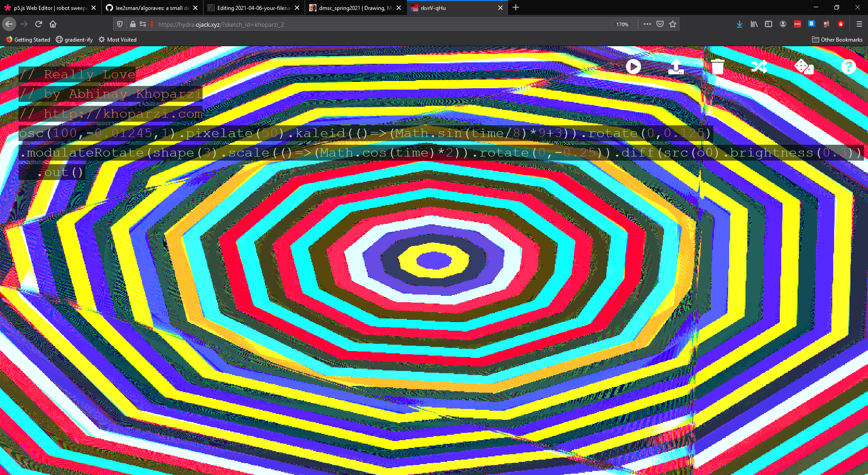Screen dimensions: 868x475
Task: Reload the current page
Action: click(38, 24)
